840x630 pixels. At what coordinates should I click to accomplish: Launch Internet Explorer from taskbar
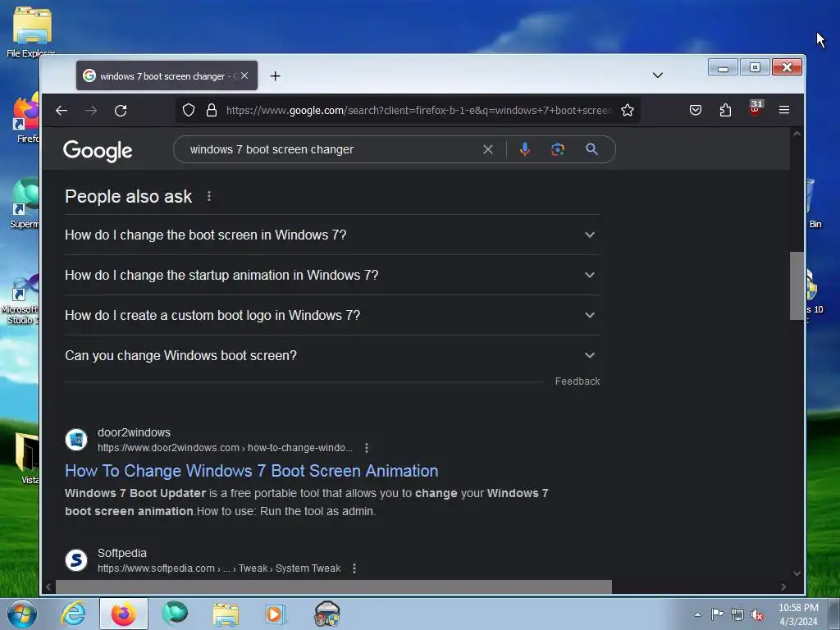click(73, 614)
